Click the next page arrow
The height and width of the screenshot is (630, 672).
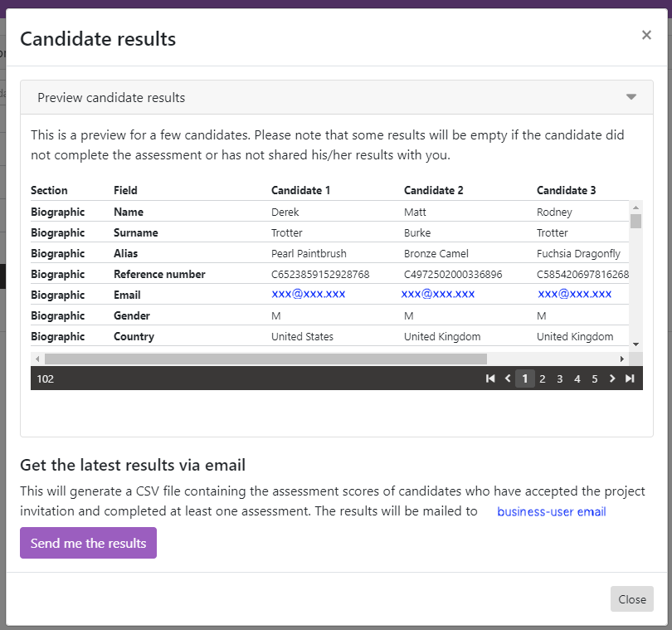tap(612, 378)
